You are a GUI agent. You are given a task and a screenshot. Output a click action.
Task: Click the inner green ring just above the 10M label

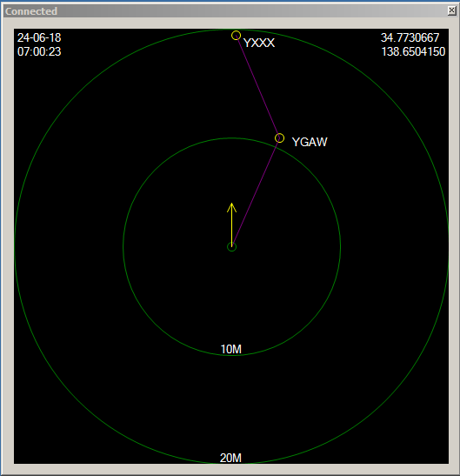pyautogui.click(x=231, y=355)
